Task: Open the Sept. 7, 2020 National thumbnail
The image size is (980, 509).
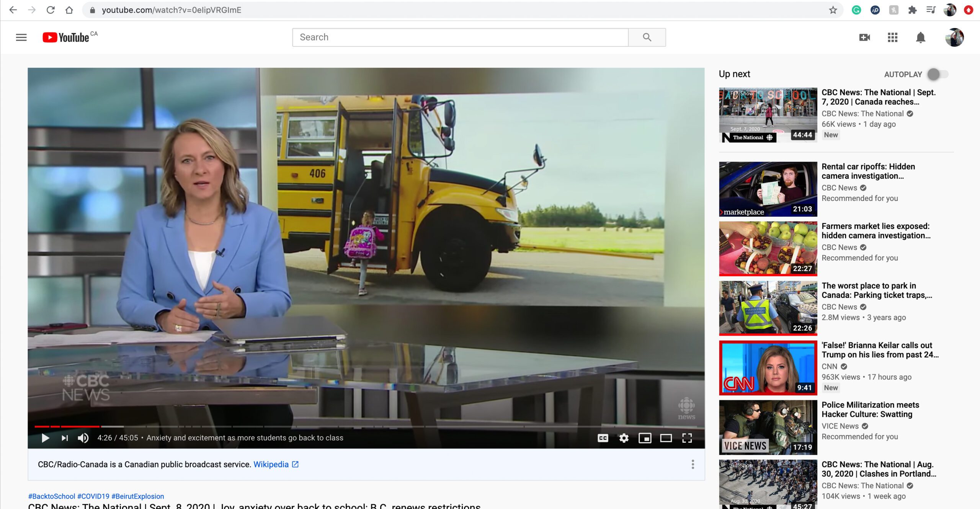Action: [x=768, y=115]
